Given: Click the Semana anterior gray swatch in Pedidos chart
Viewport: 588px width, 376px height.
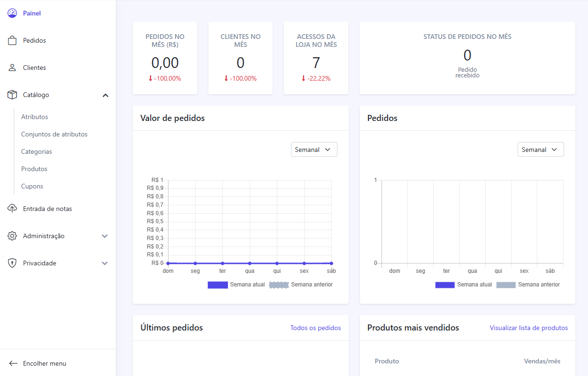Looking at the screenshot, I should [x=506, y=285].
